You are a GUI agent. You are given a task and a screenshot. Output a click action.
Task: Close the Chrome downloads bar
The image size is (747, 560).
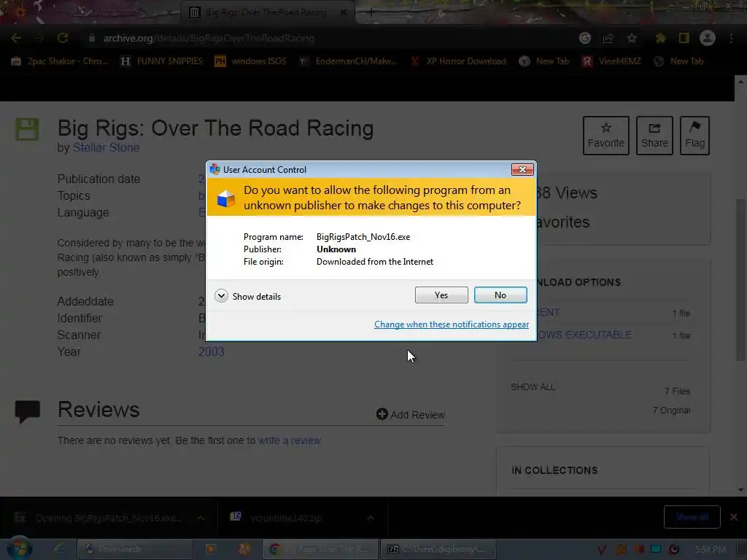734,517
